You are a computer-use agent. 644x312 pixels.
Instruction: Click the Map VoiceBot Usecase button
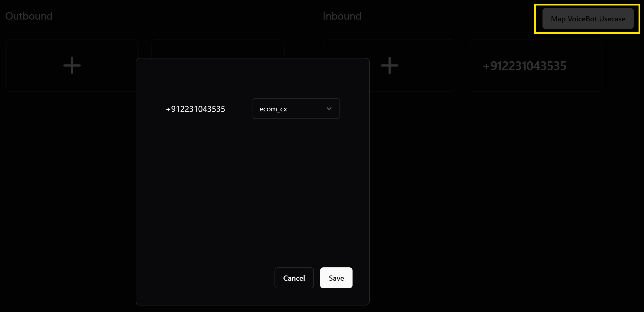[588, 19]
